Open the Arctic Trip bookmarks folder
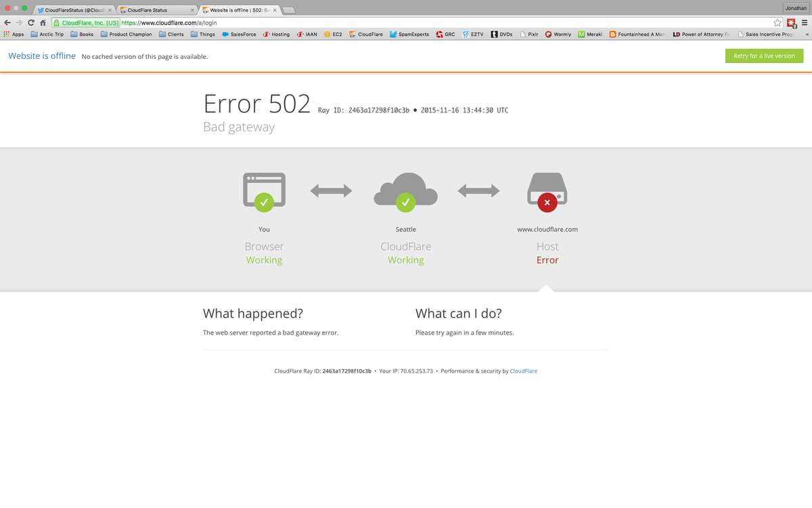This screenshot has width=812, height=508. coord(47,34)
